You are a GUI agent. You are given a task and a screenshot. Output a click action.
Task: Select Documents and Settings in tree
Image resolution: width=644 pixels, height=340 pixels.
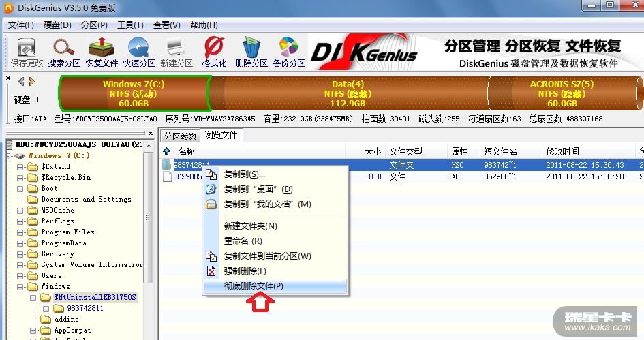click(86, 199)
